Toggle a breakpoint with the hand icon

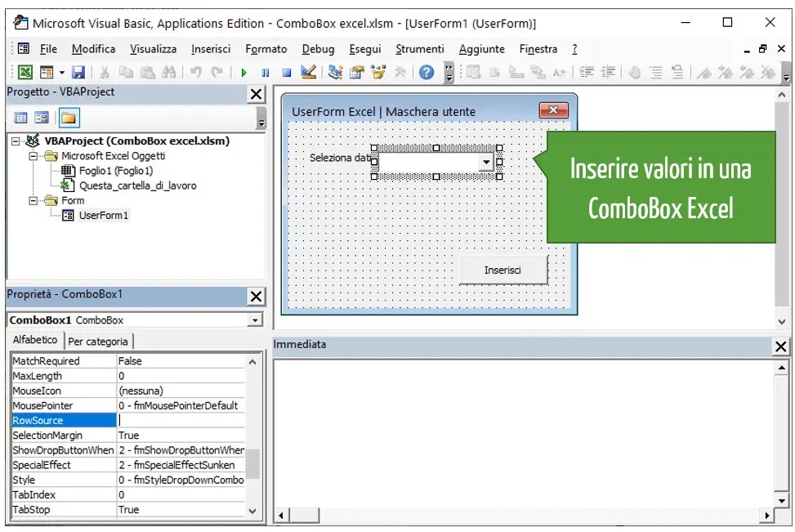(634, 72)
